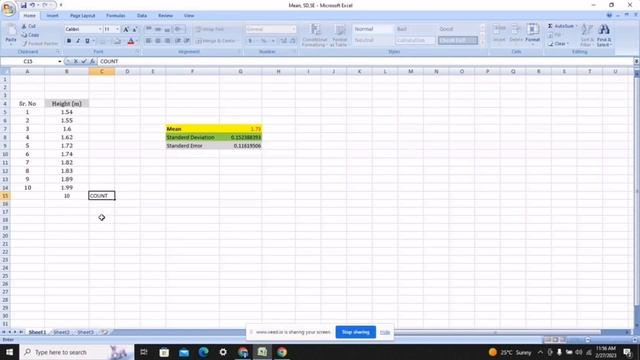Save the workbook from Quick Access Toolbar
The width and height of the screenshot is (640, 360).
point(23,5)
